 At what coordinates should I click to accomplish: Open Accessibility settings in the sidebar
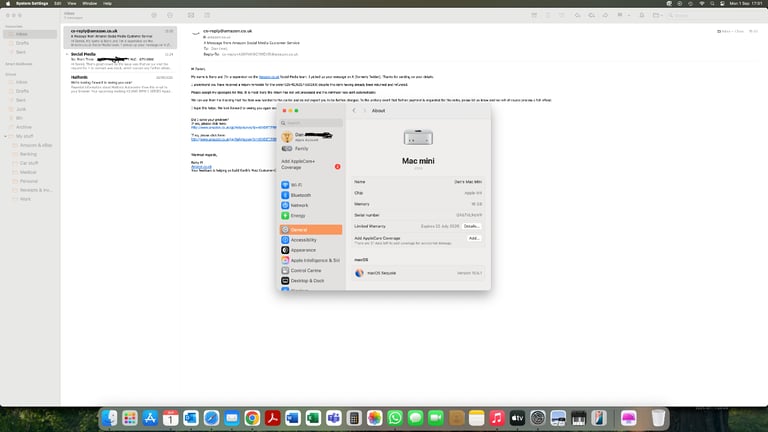click(x=311, y=240)
